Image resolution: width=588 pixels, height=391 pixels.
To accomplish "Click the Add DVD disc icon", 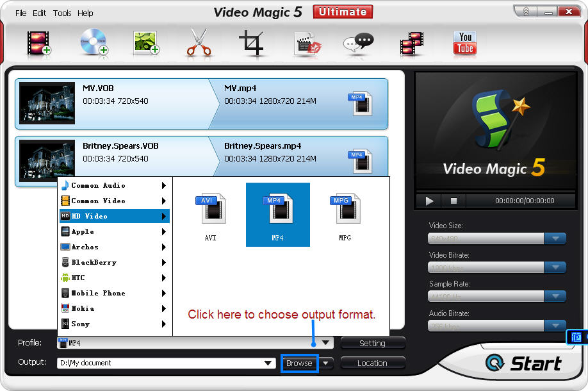I will 94,42.
